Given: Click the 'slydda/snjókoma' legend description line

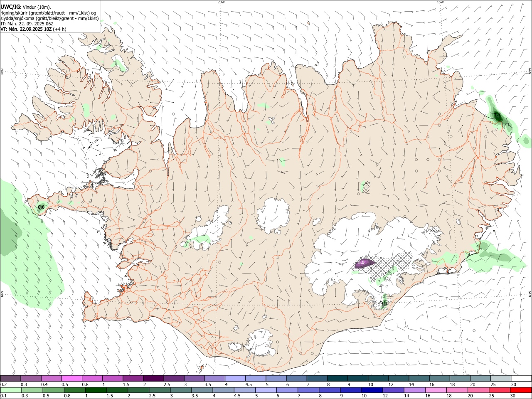Looking at the screenshot, I should coord(49,18).
